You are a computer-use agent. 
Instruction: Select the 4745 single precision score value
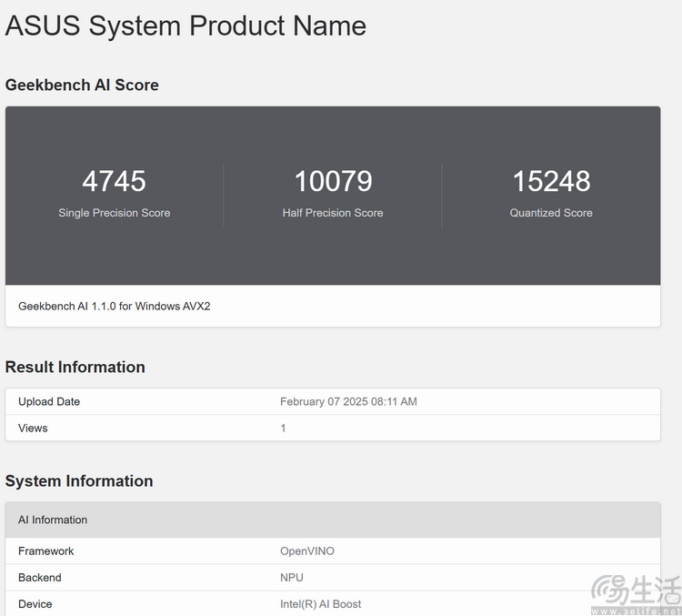pos(115,181)
